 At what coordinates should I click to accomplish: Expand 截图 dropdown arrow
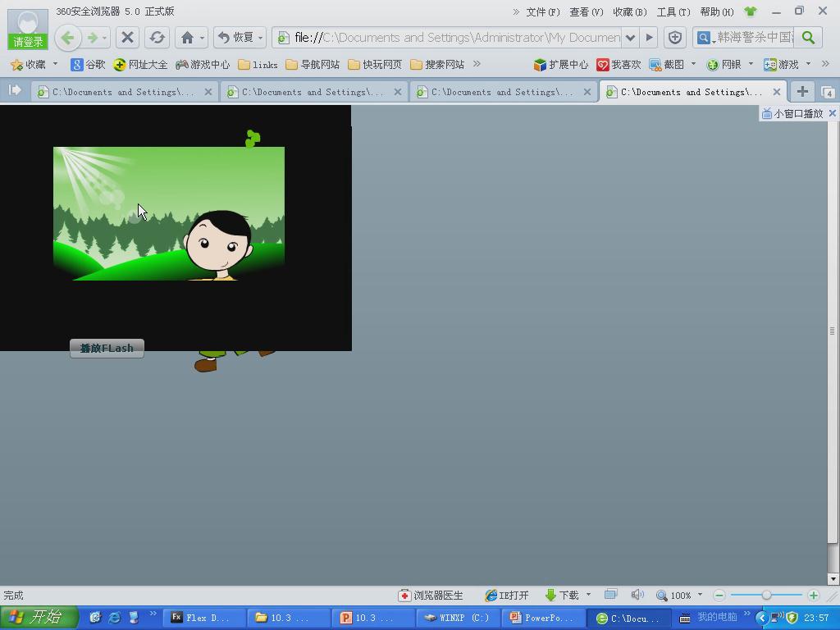pyautogui.click(x=693, y=64)
